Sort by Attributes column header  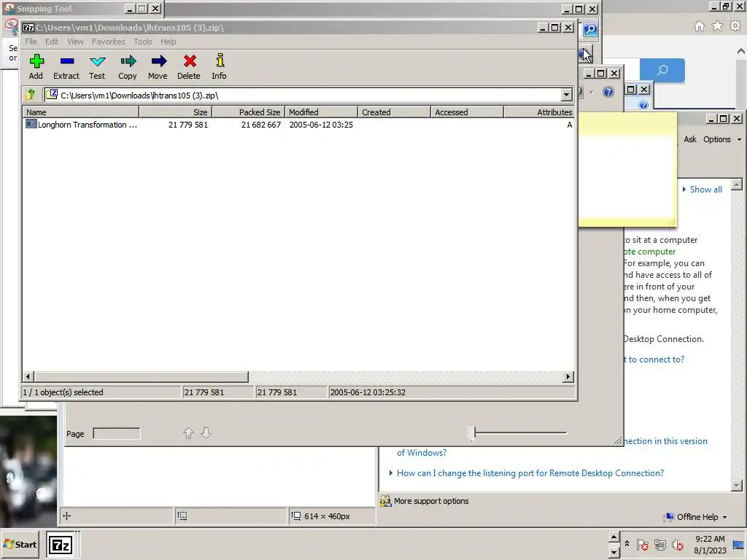point(539,112)
